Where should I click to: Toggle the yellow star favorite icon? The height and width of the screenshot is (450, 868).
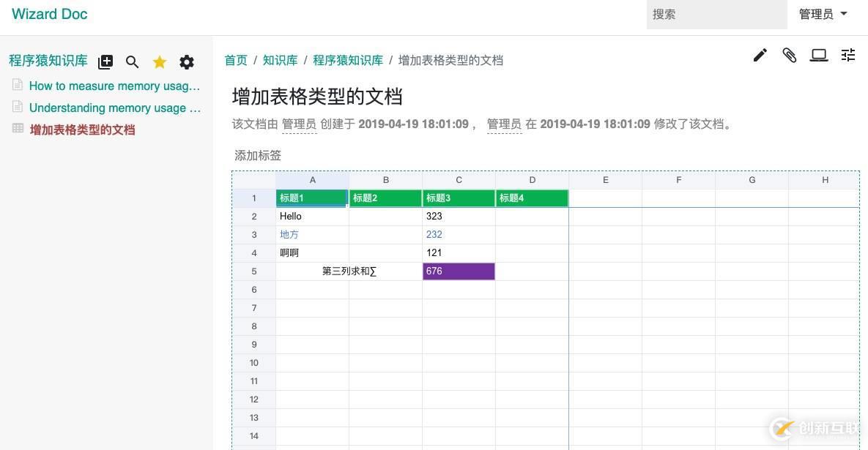click(x=160, y=62)
